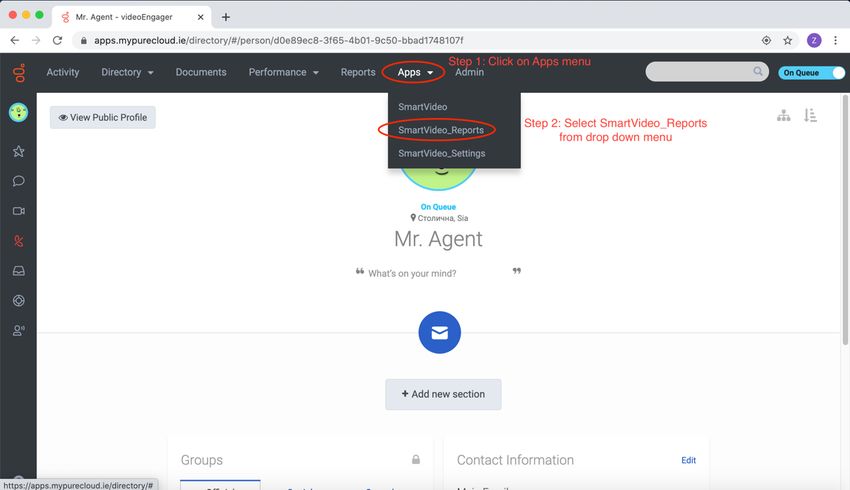Show the organization chart icon
This screenshot has height=490, width=850.
[783, 115]
